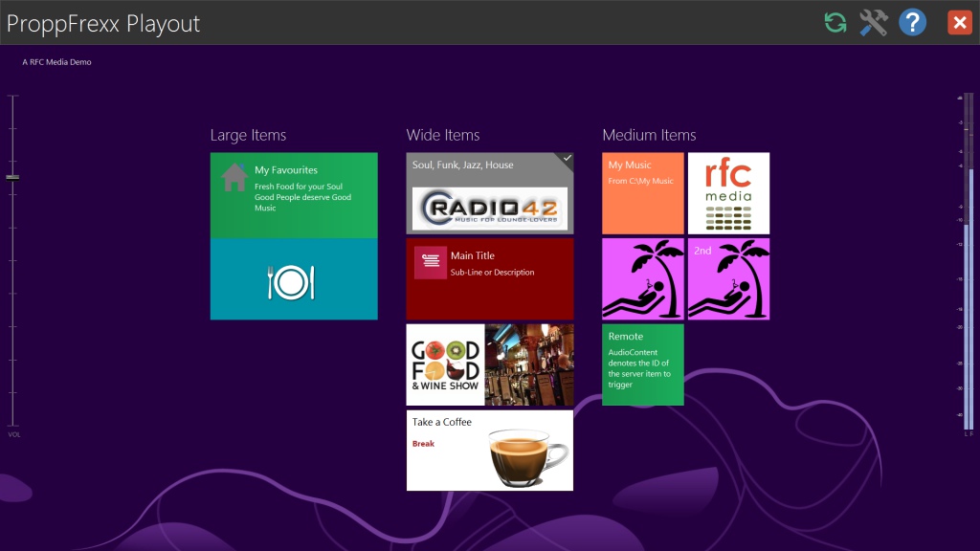Click the green refresh icon in title bar

coord(835,22)
